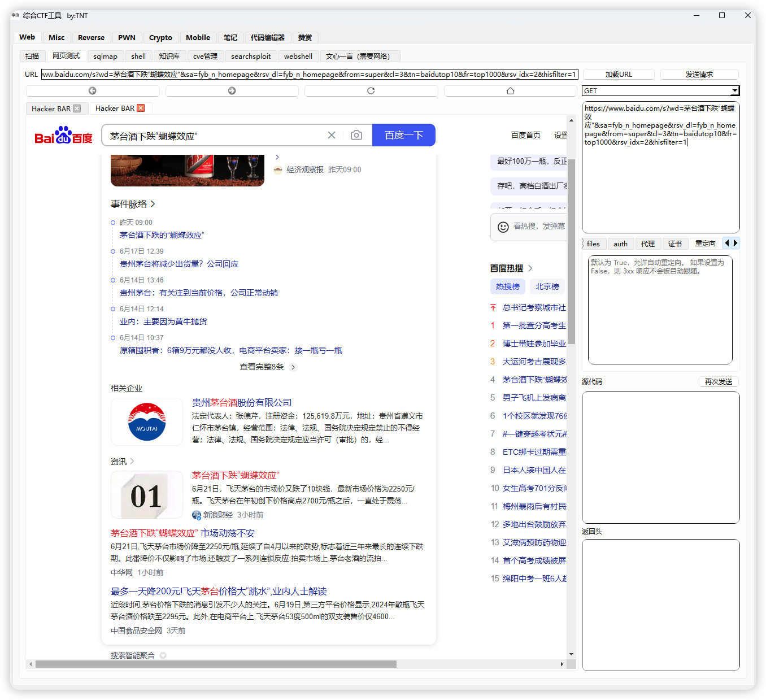Click the 返回头 output text area
The height and width of the screenshot is (700, 766).
pos(661,605)
